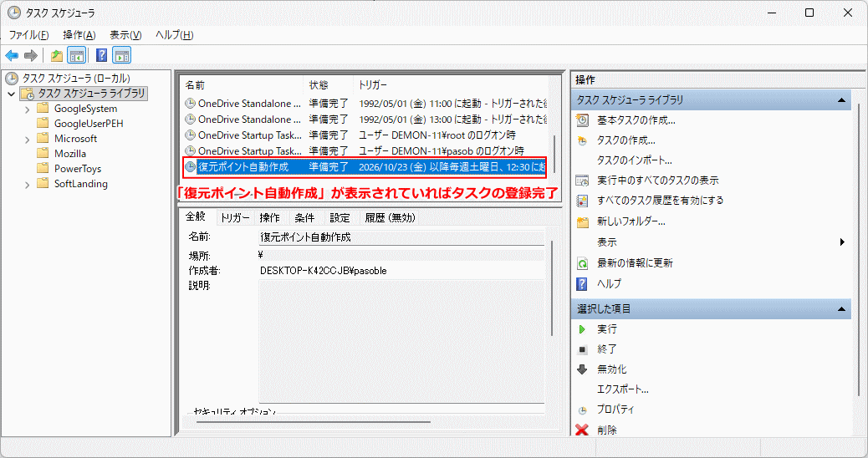Expand the Microsoft tree node
The width and height of the screenshot is (868, 458).
click(x=27, y=140)
